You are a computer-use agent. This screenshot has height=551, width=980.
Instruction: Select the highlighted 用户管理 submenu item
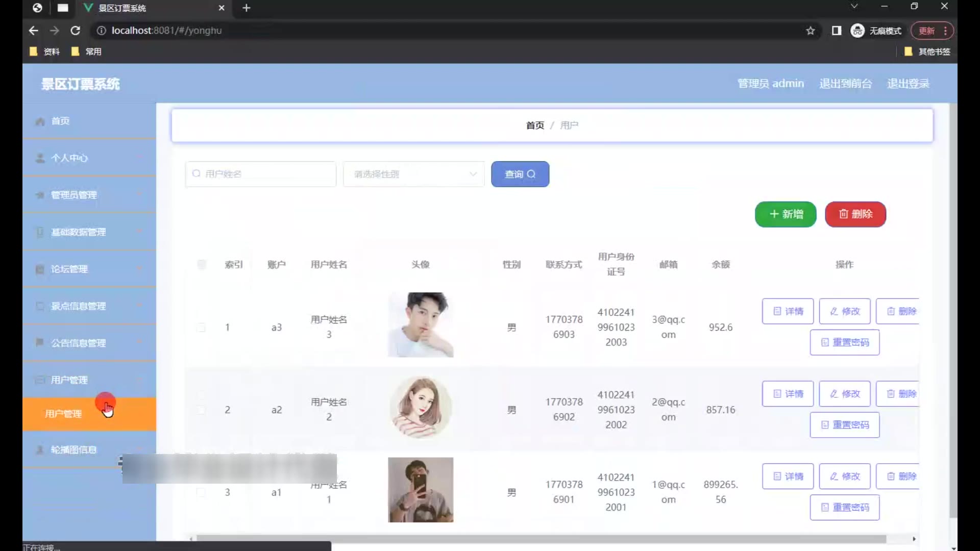coord(64,414)
